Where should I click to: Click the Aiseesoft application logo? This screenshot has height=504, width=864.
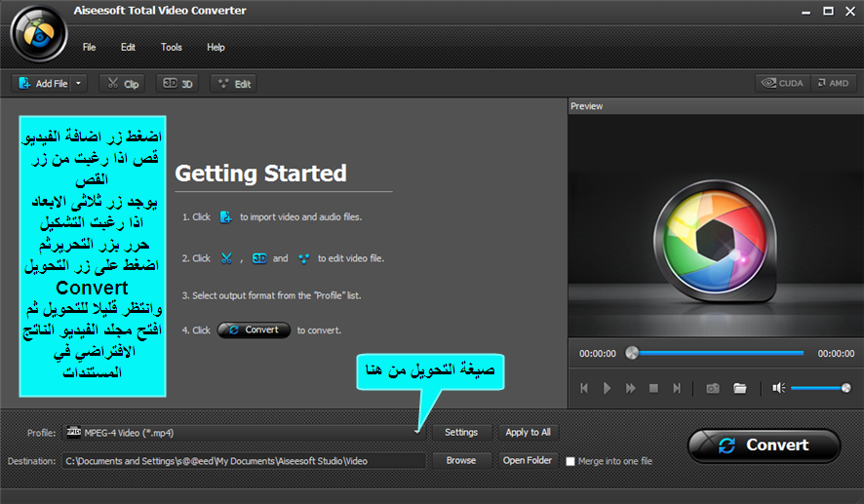coord(39,34)
